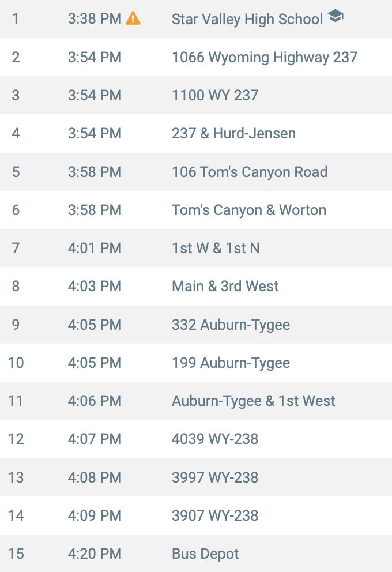Screen dimensions: 392x572
Task: Click Auburn-Tygee & 1st West stop
Action: [196, 401]
